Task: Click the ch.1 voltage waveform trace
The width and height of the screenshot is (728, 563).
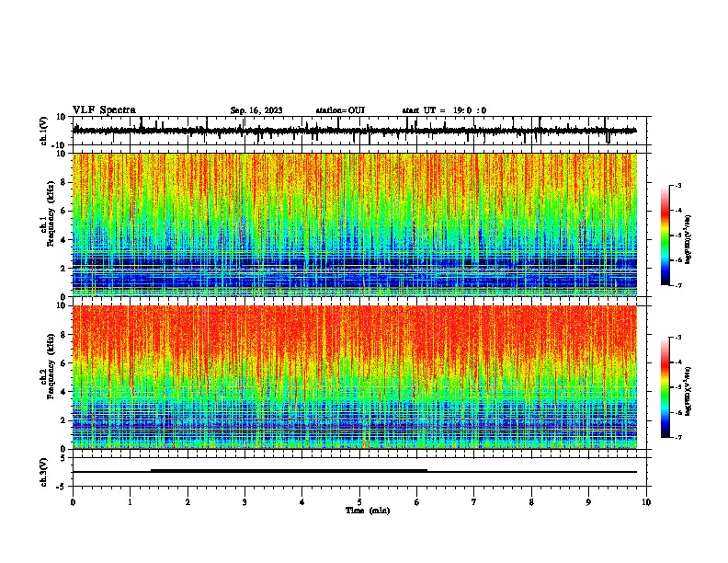Action: click(354, 131)
